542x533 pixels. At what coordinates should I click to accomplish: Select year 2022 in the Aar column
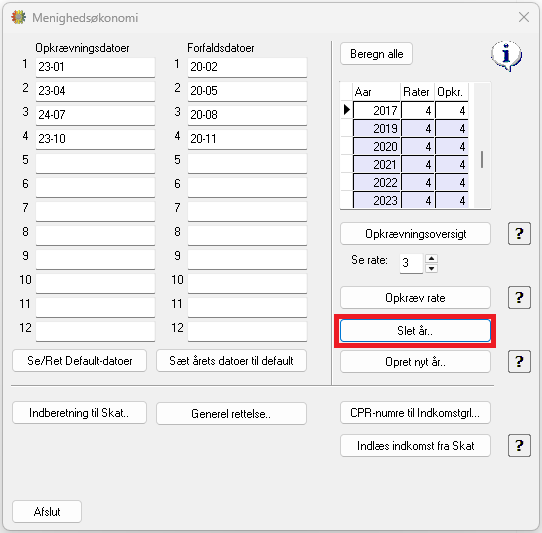[x=377, y=182]
